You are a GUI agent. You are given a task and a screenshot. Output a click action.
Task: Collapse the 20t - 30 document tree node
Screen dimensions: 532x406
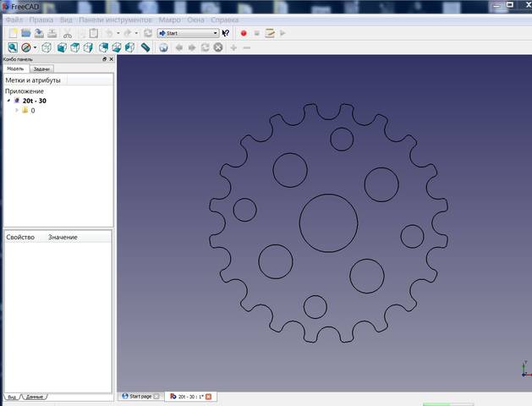pos(8,101)
